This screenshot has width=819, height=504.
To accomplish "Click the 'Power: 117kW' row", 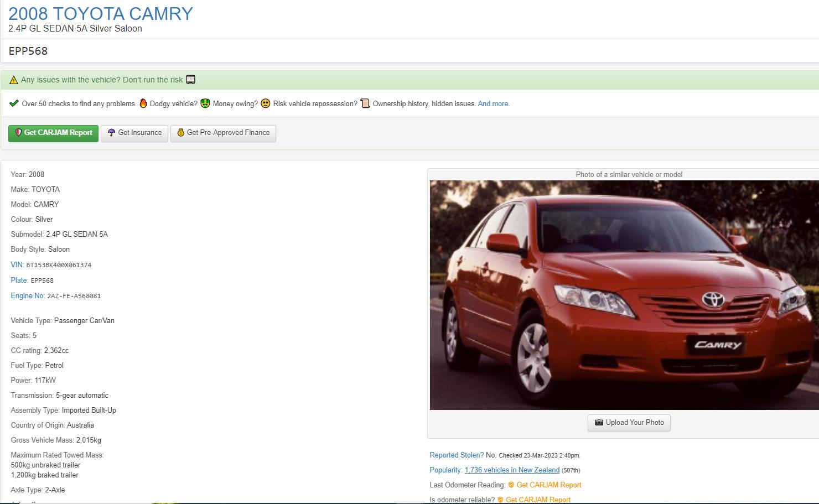I will pos(33,380).
